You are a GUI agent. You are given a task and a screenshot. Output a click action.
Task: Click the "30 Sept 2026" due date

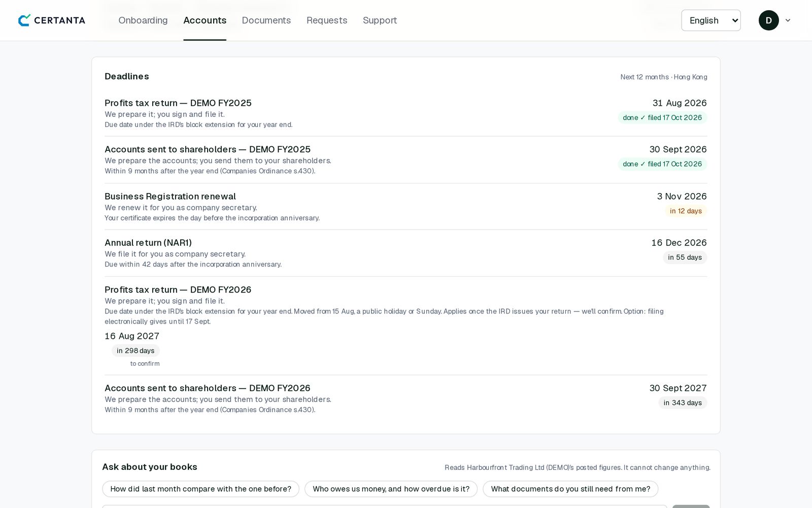678,149
